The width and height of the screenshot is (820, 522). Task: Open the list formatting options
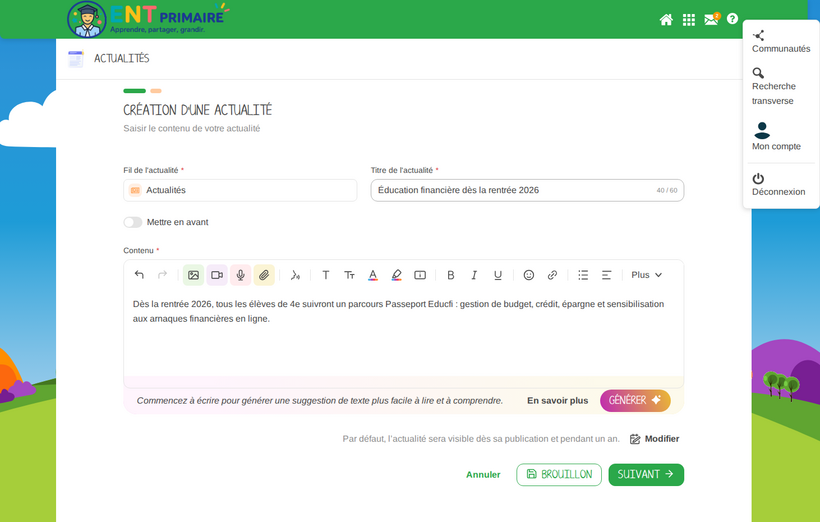click(x=583, y=275)
